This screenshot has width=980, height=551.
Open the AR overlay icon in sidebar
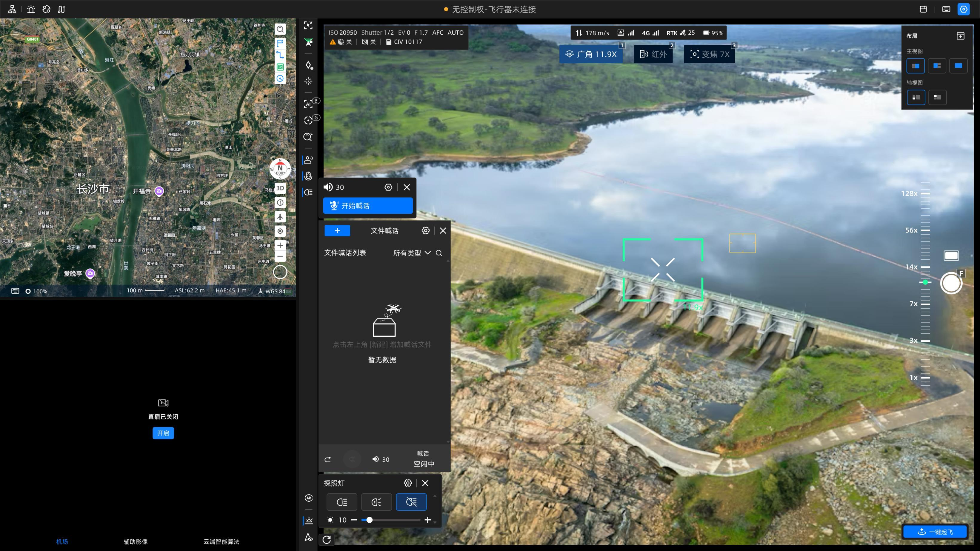[x=309, y=498]
